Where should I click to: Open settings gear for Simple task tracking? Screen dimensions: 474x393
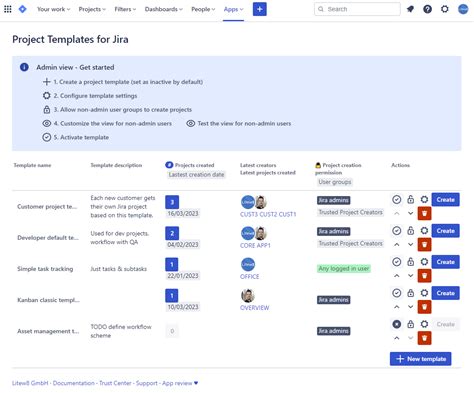click(424, 262)
